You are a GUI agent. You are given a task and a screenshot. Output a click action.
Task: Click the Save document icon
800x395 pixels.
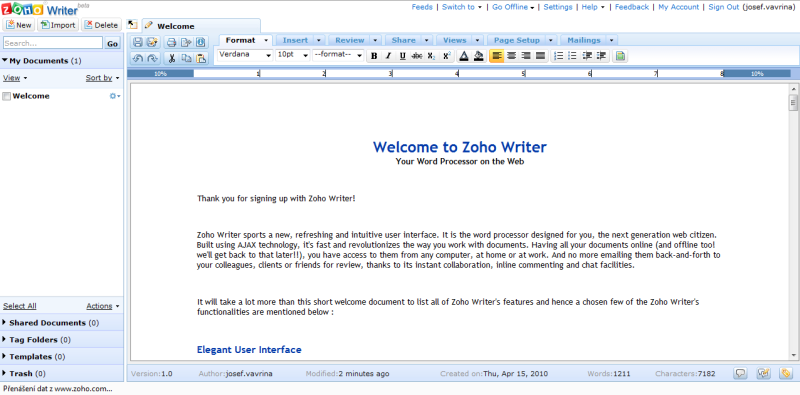click(x=138, y=43)
